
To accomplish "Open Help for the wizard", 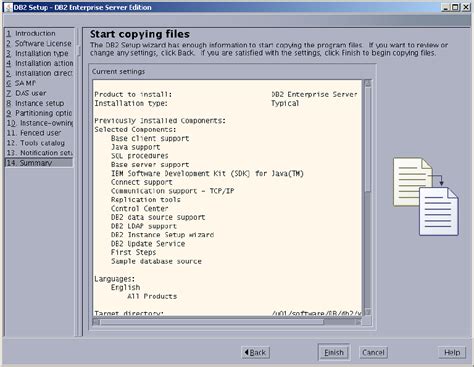I will (x=452, y=352).
